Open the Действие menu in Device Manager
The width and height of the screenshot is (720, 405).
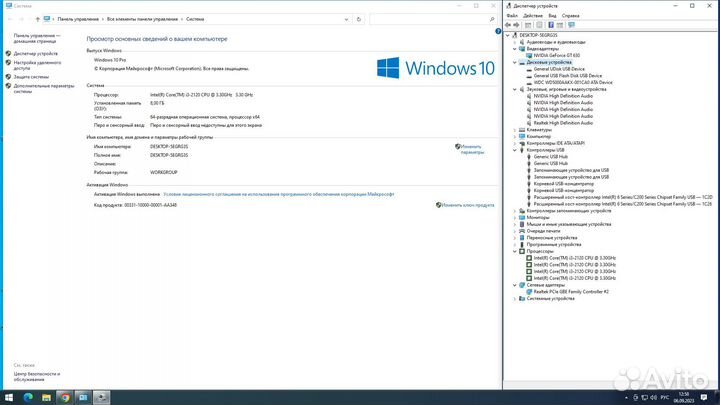coord(533,16)
